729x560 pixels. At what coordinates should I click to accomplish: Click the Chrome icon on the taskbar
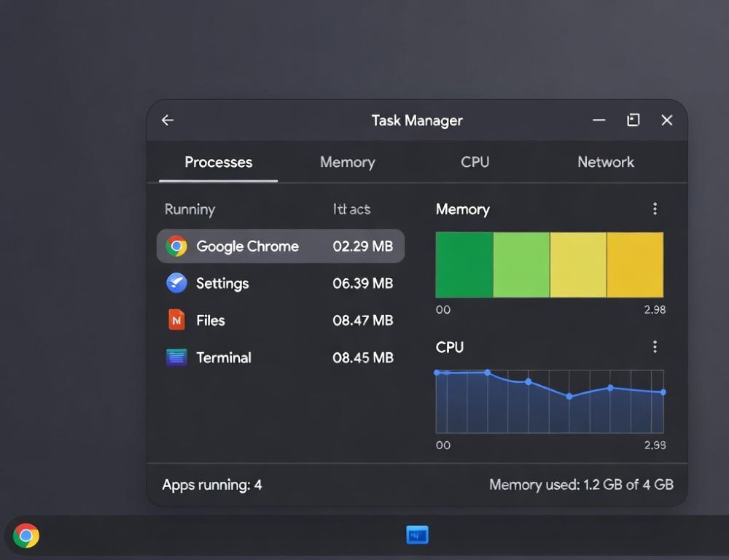pos(27,535)
